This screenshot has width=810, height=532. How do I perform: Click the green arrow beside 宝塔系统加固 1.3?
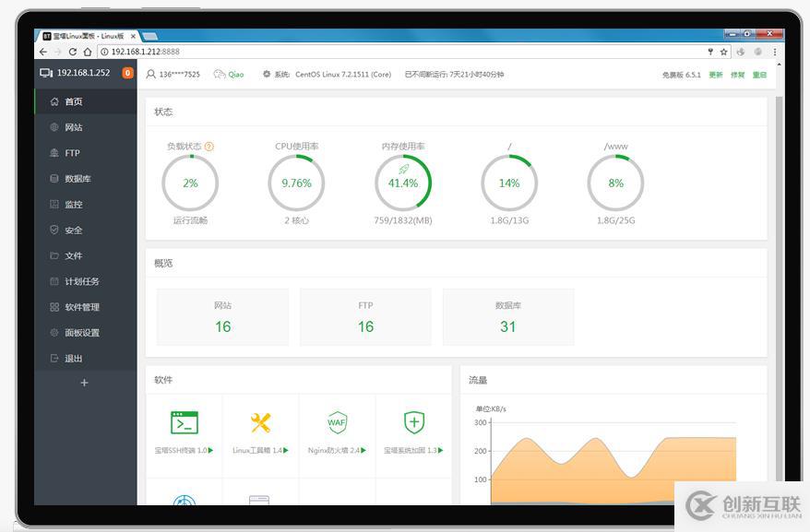coord(441,450)
